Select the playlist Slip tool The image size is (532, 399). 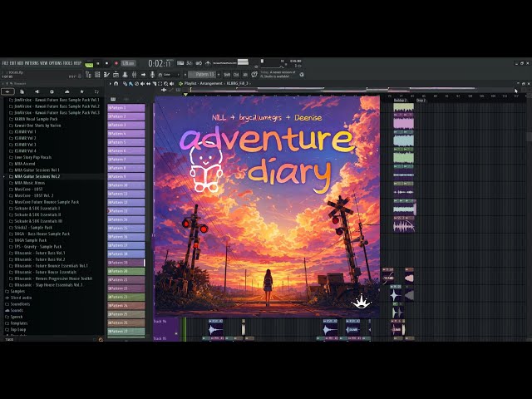(148, 83)
